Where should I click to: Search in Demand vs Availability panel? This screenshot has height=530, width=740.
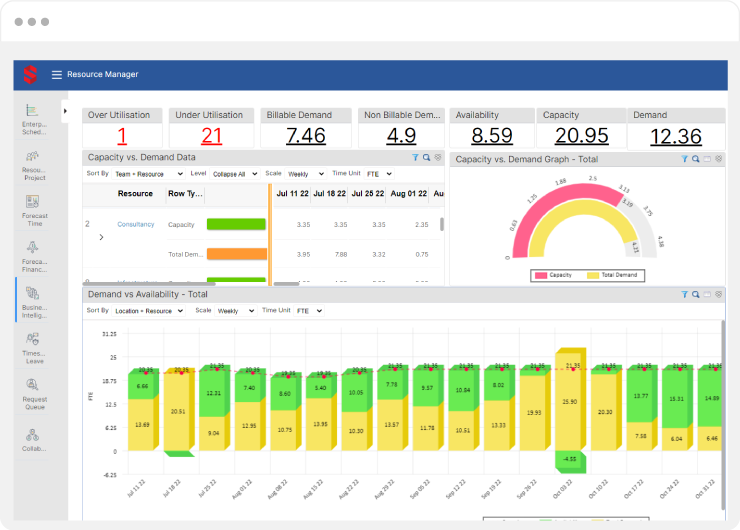696,294
